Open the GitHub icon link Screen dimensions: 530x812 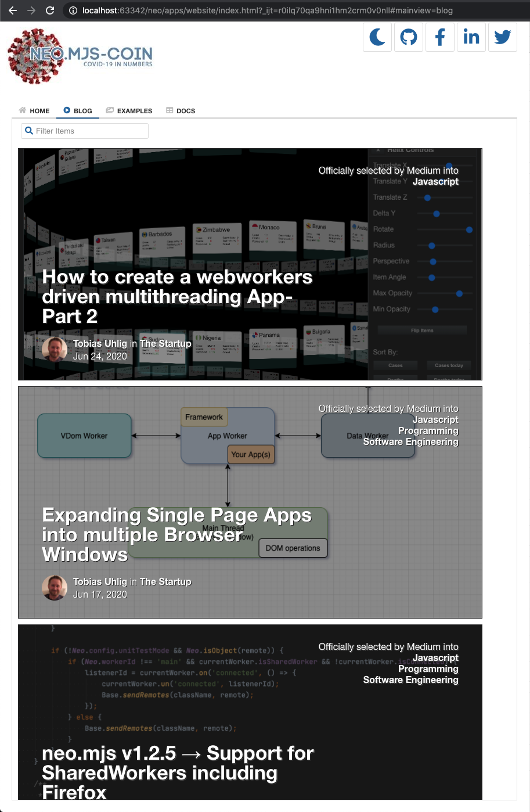click(x=409, y=37)
